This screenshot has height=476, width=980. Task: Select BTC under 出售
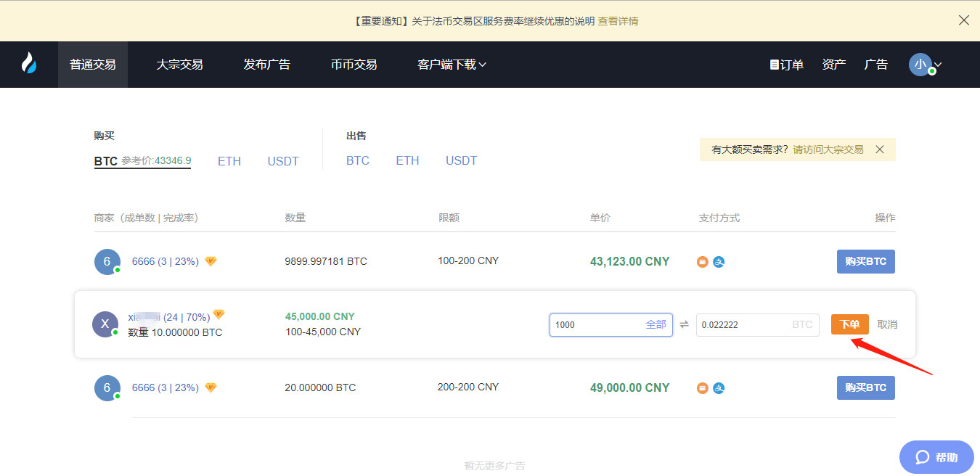pyautogui.click(x=358, y=160)
